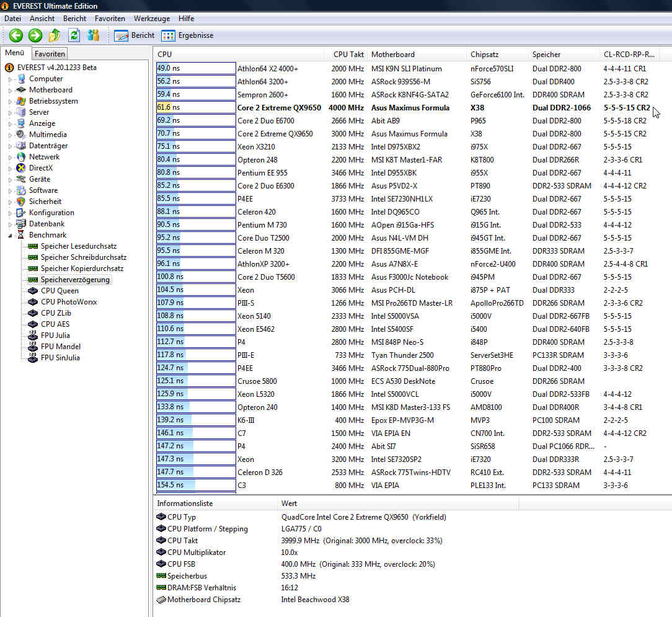Screen dimensions: 672x617
Task: Click the Geräte tree icon
Action: (x=21, y=179)
